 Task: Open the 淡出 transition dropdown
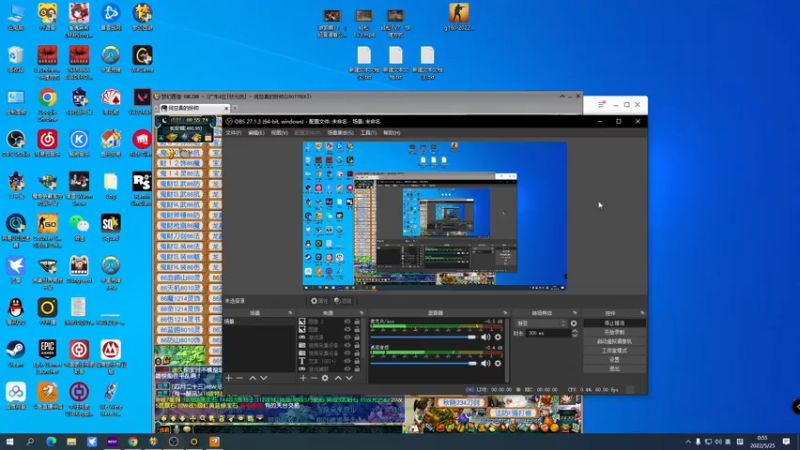pyautogui.click(x=541, y=323)
